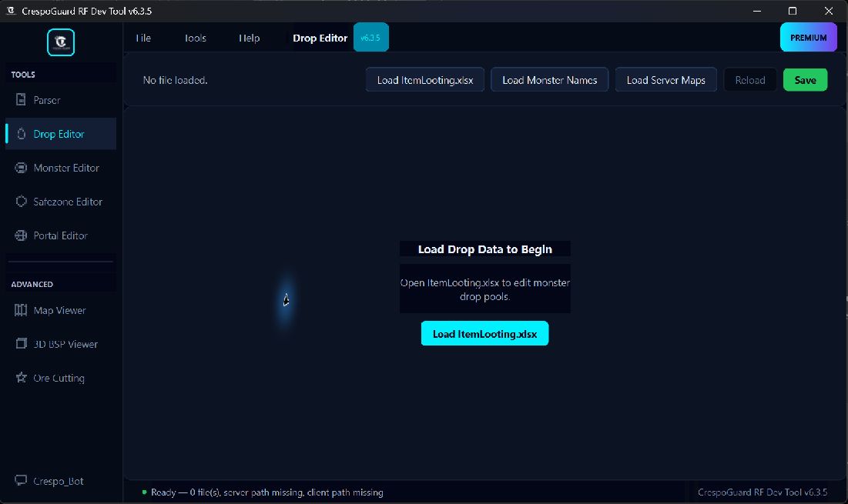Click the v6.3.5 version badge
This screenshot has width=848, height=504.
coord(371,37)
